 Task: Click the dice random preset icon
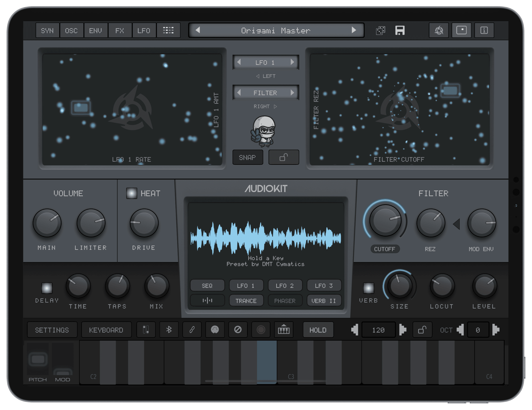380,30
